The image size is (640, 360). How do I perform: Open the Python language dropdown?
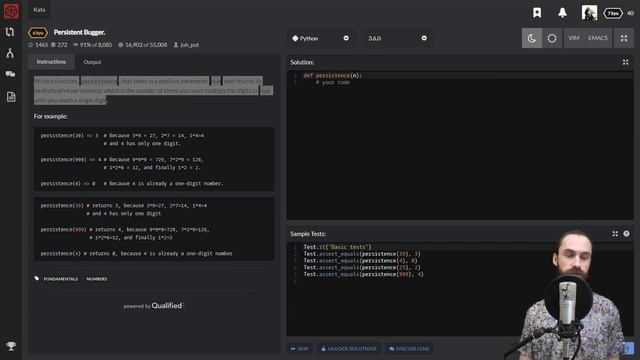pos(321,38)
